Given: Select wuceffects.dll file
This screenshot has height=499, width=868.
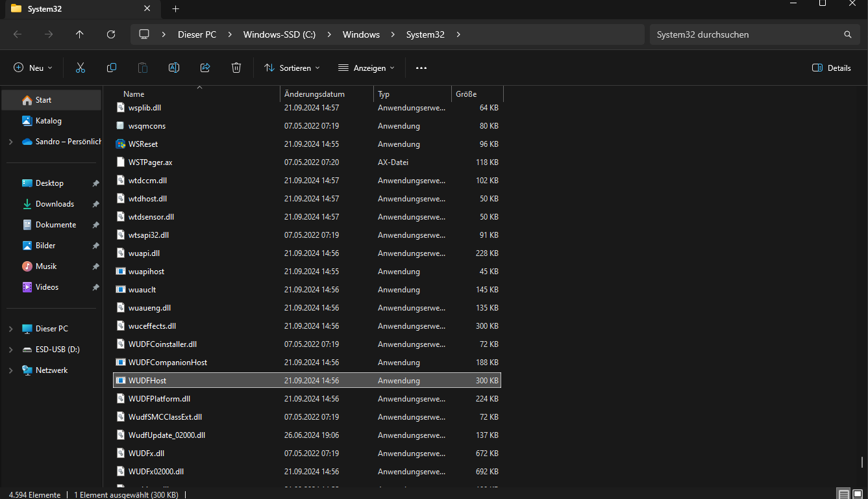Looking at the screenshot, I should coord(307,326).
